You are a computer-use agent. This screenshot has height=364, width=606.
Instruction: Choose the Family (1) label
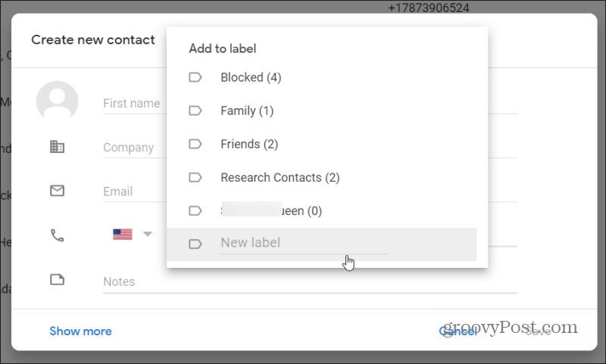point(247,110)
